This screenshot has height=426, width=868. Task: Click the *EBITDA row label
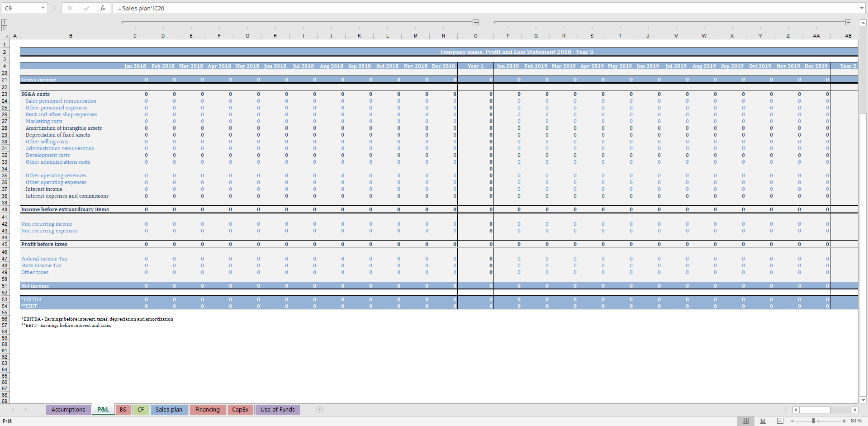[31, 299]
